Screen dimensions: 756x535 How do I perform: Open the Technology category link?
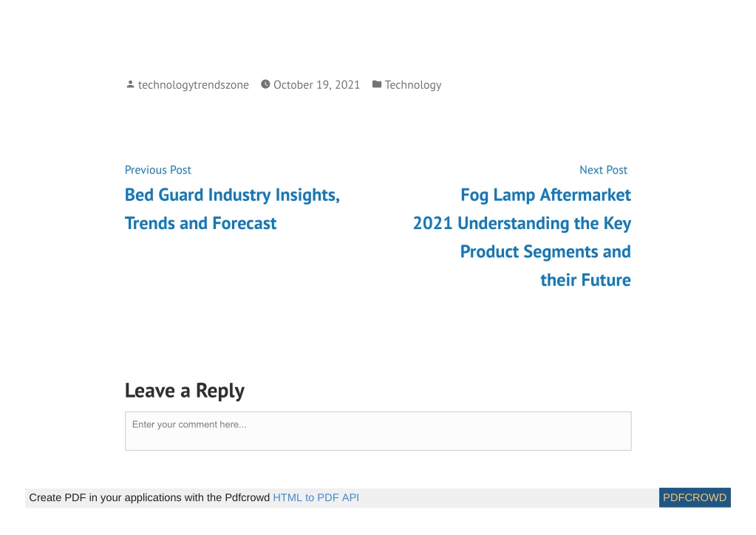(412, 85)
